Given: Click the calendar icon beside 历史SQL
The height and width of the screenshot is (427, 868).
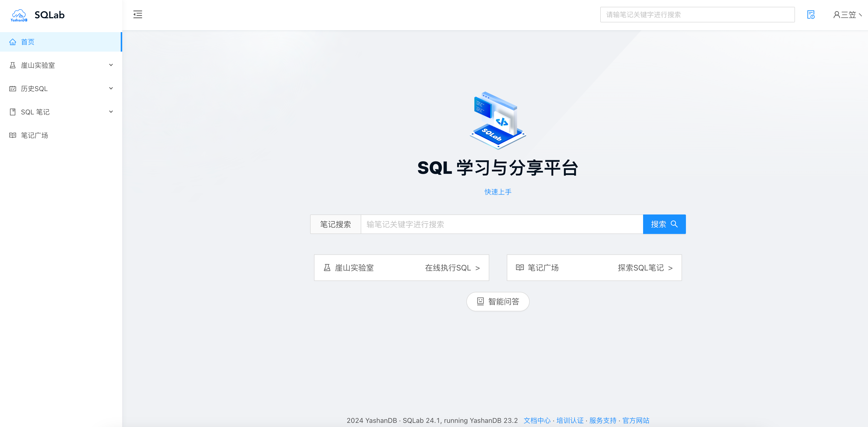Looking at the screenshot, I should point(12,88).
